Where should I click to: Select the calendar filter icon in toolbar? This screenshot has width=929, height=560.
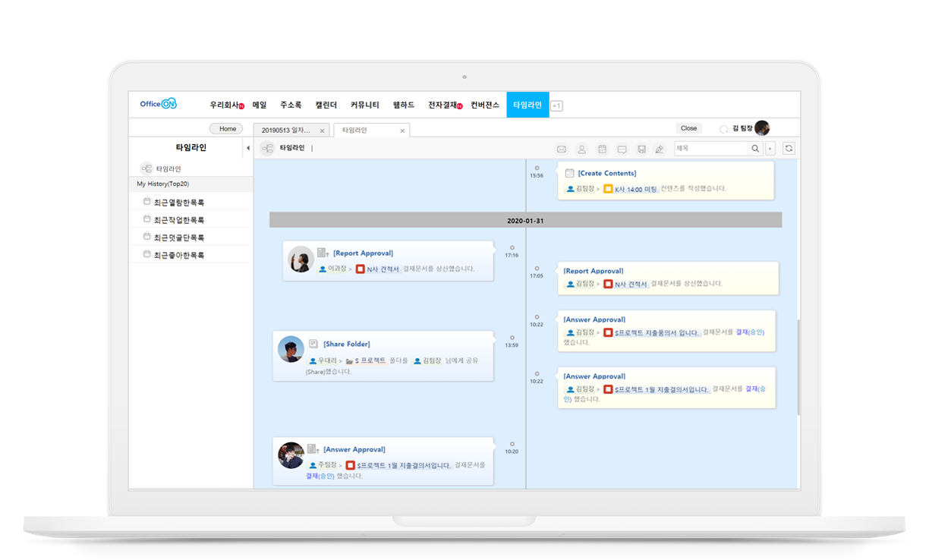(602, 149)
